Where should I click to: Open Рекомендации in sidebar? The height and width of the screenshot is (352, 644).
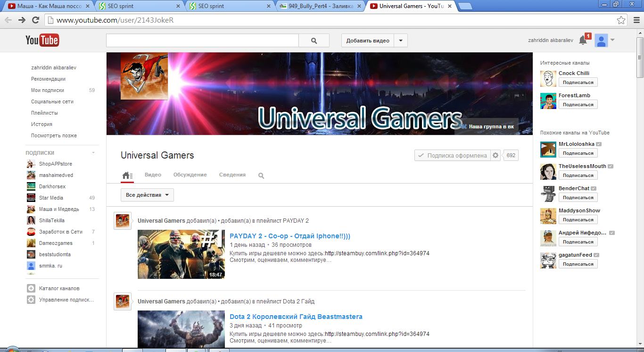click(49, 79)
